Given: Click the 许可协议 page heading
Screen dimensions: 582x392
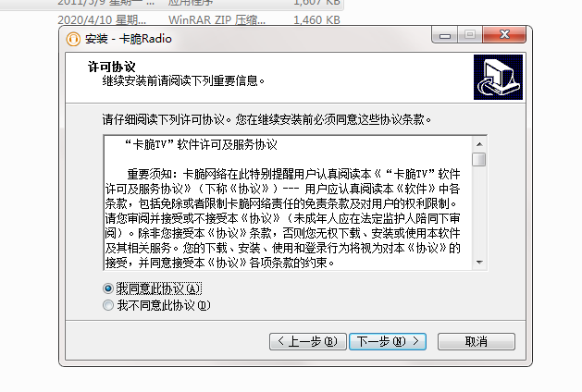Looking at the screenshot, I should (x=112, y=67).
